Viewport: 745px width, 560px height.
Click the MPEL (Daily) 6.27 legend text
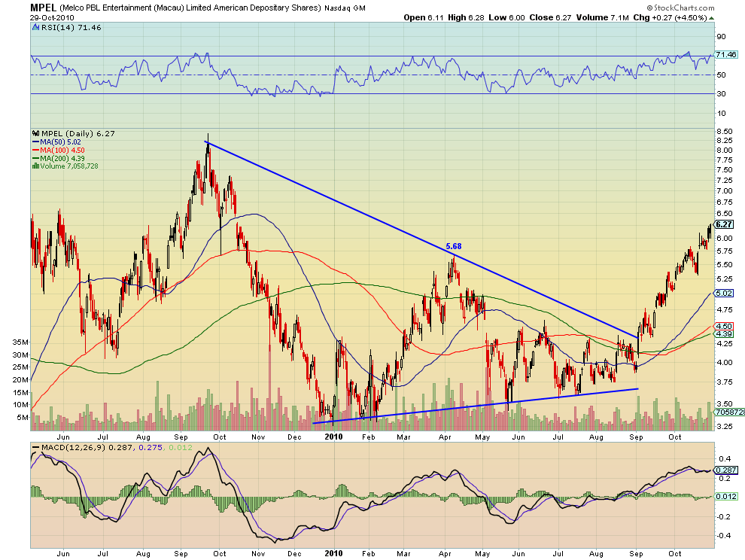point(78,133)
